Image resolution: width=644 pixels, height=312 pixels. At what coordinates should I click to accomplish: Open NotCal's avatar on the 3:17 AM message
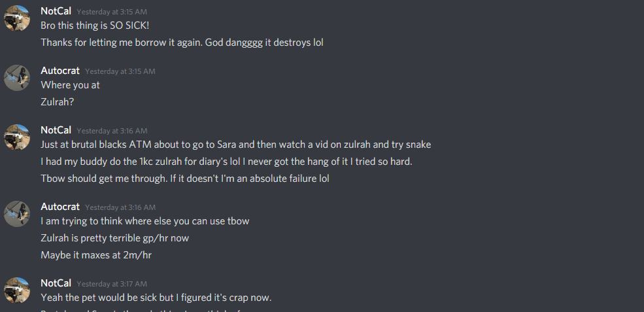click(x=17, y=290)
